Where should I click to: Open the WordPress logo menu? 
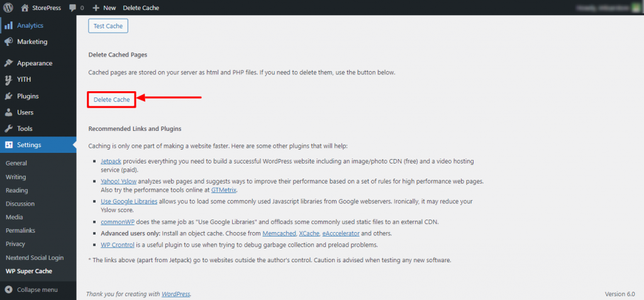8,8
